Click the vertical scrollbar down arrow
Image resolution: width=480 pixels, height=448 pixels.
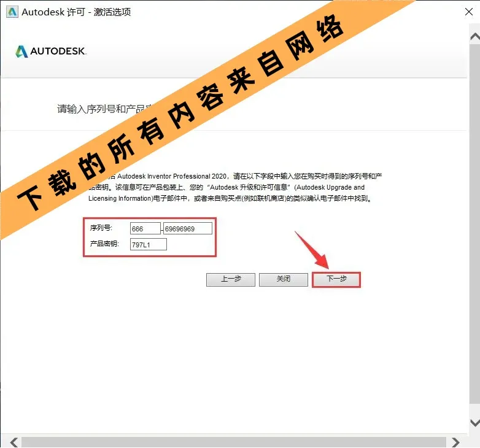click(x=475, y=423)
